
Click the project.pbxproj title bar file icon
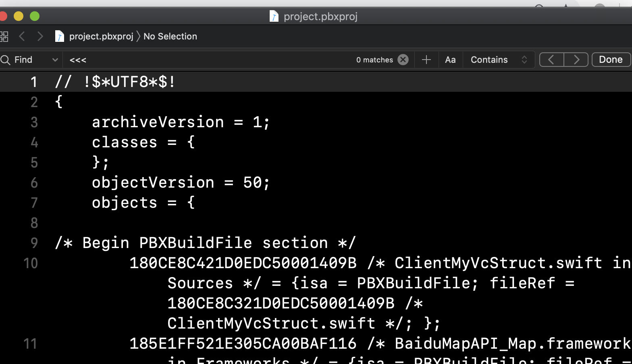(x=274, y=17)
